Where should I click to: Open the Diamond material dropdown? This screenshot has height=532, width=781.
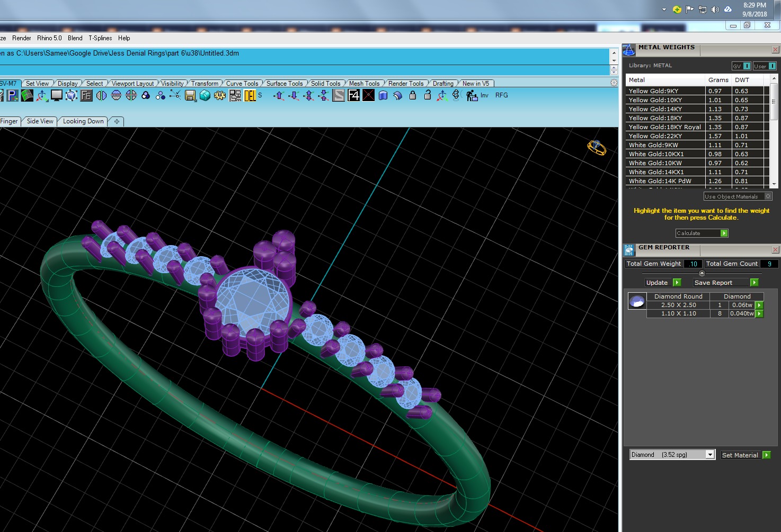(710, 455)
